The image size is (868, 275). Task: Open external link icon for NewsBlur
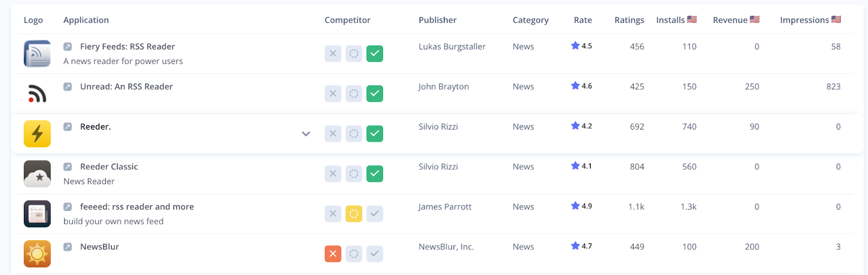(x=68, y=247)
